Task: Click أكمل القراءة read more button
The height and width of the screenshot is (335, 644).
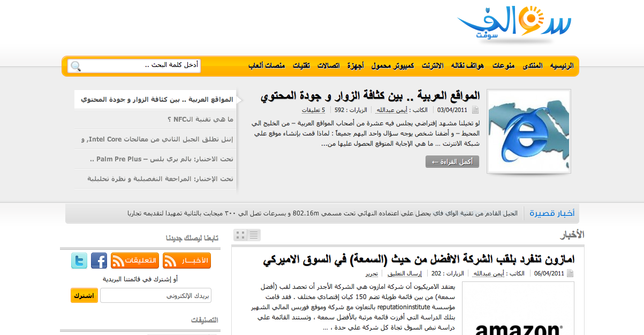Action: coord(452,162)
